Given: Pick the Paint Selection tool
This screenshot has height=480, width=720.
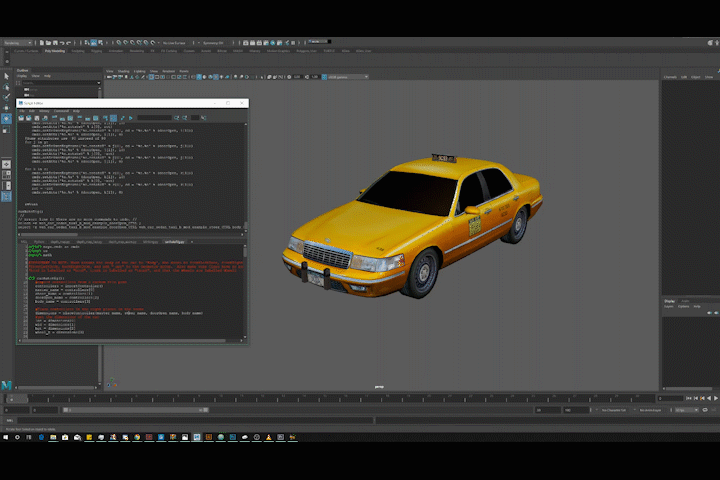Looking at the screenshot, I should (x=6, y=97).
